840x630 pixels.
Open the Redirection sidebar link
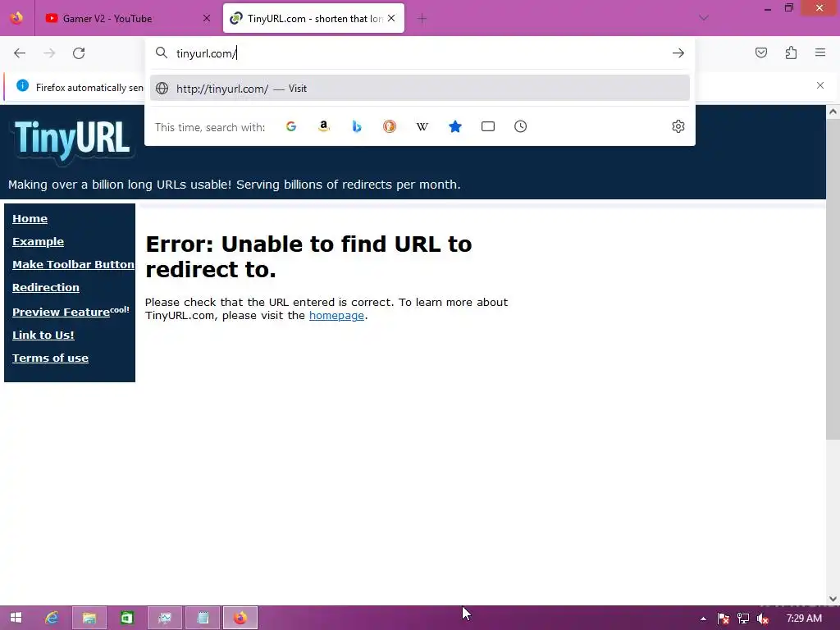point(46,288)
